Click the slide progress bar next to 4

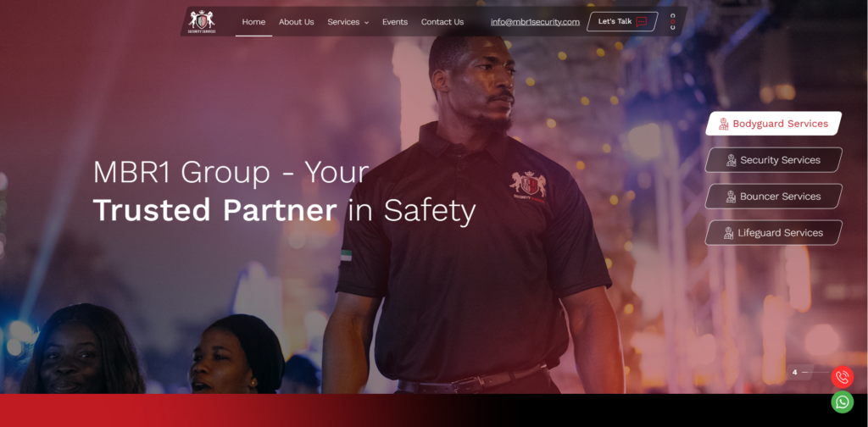[x=815, y=372]
